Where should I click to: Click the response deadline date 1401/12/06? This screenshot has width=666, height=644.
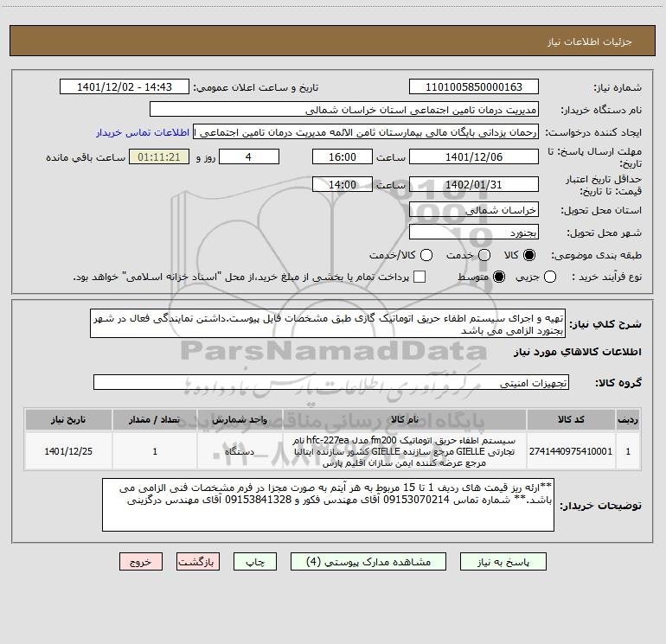click(x=474, y=156)
